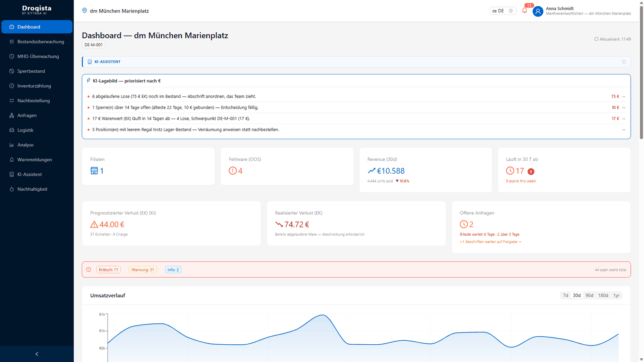Open the 6 abgelaufene Lose row
The image size is (644, 362).
tap(356, 97)
